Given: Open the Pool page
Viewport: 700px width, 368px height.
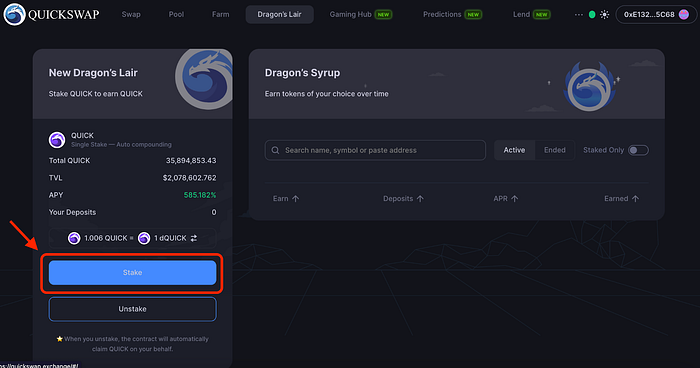Looking at the screenshot, I should tap(176, 14).
